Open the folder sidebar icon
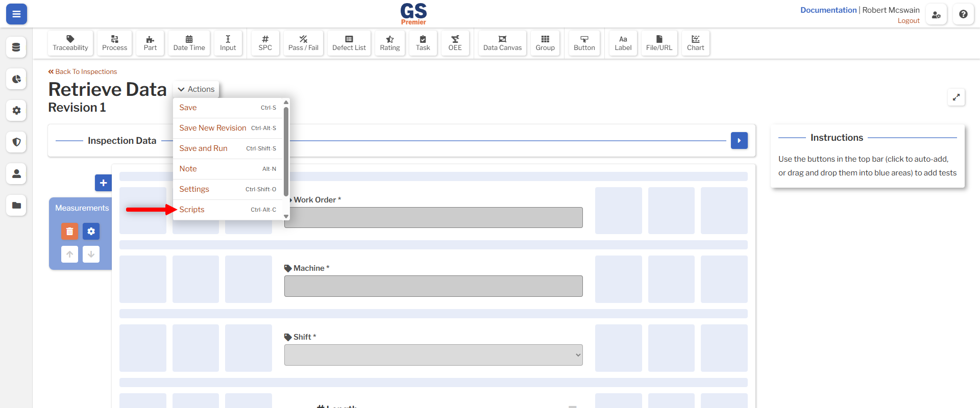The height and width of the screenshot is (408, 980). pos(16,206)
